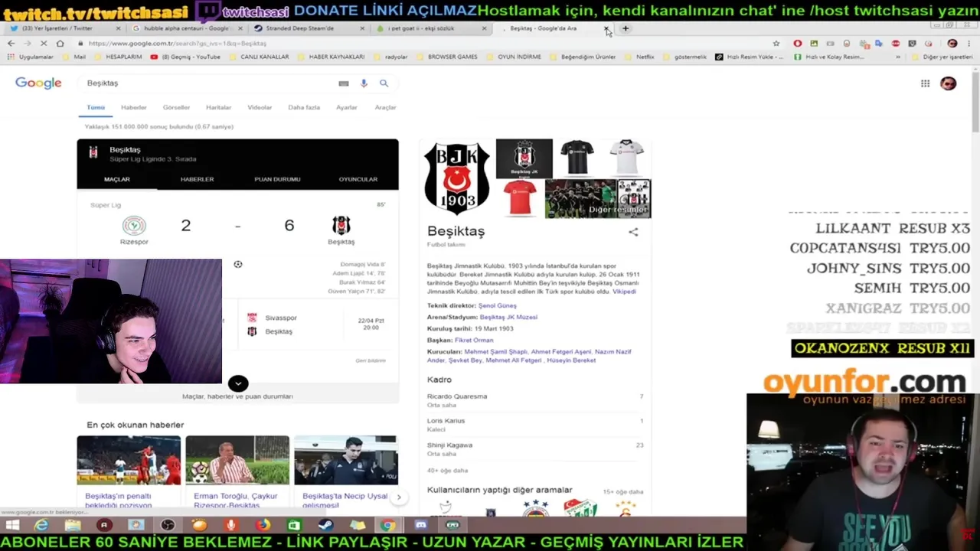Switch to the 'Videolar' results tab
Screen dimensions: 980x551
coord(260,107)
